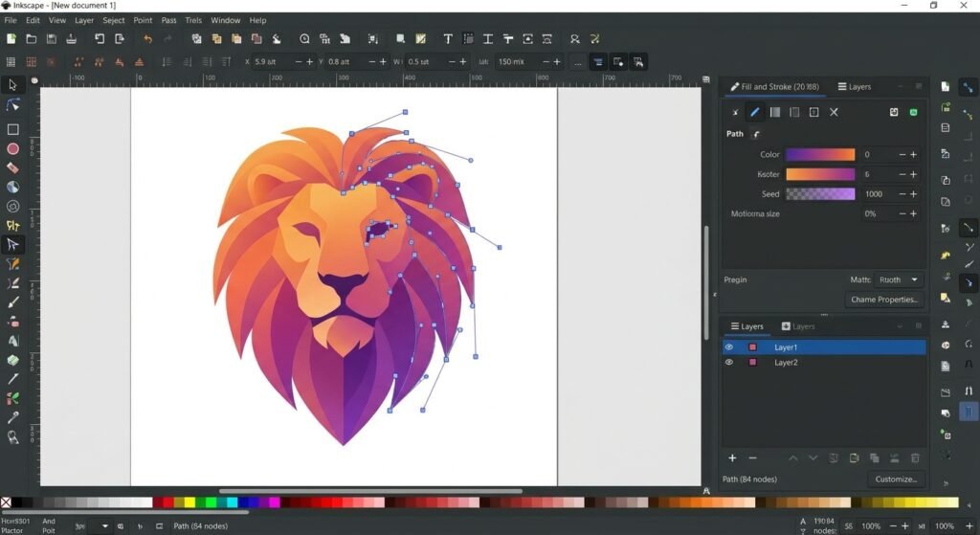Select the arrow Selector tool in the toolbox

pos(12,85)
